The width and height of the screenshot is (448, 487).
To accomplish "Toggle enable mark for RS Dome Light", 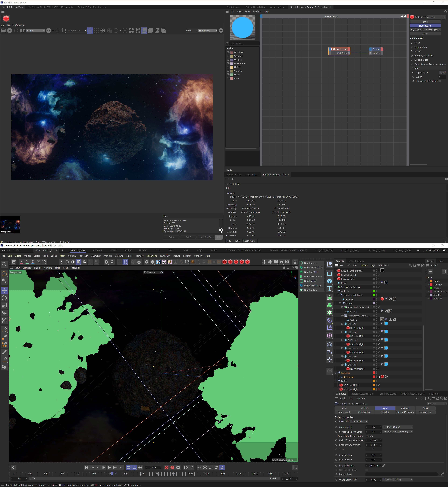I will tap(378, 389).
